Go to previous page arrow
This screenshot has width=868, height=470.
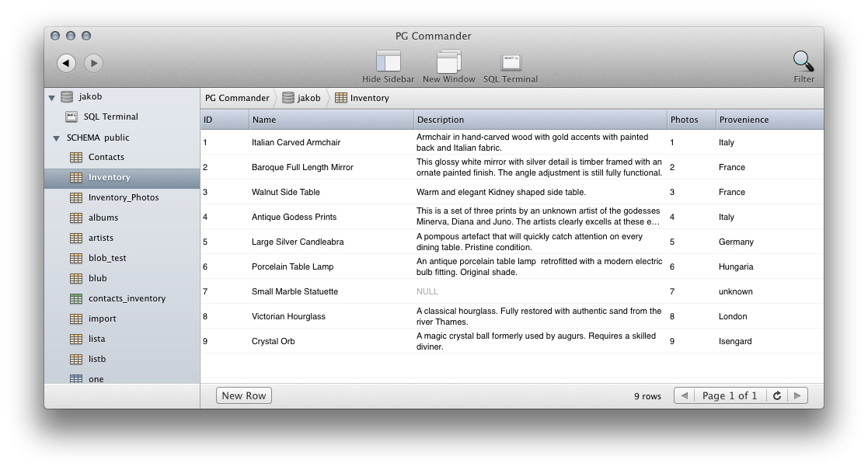pyautogui.click(x=684, y=395)
